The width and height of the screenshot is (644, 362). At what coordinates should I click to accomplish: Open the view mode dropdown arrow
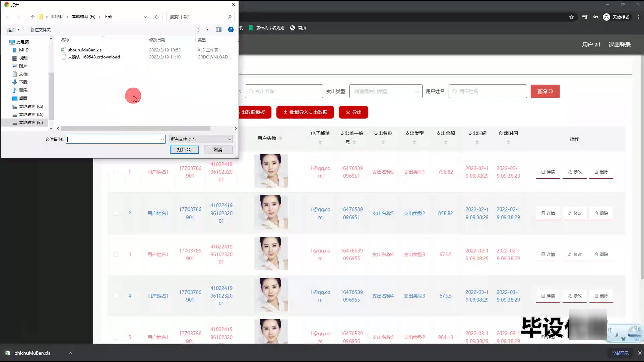point(208,29)
